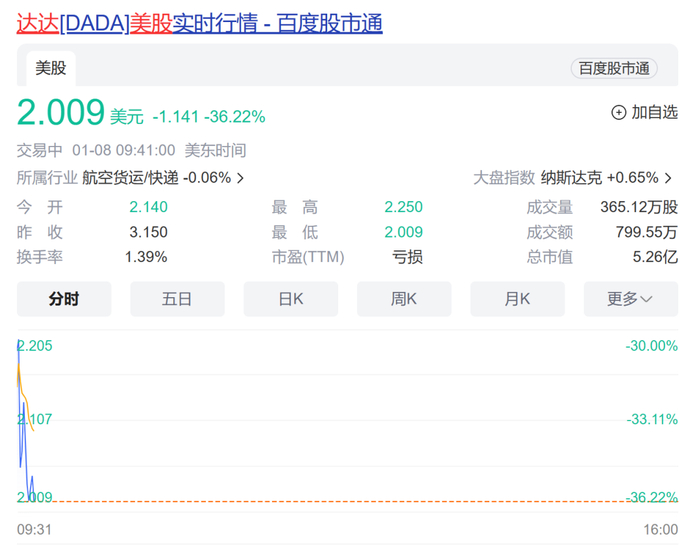The width and height of the screenshot is (700, 545).
Task: Expand the 纳斯达克 index chevron
Action: pyautogui.click(x=668, y=178)
